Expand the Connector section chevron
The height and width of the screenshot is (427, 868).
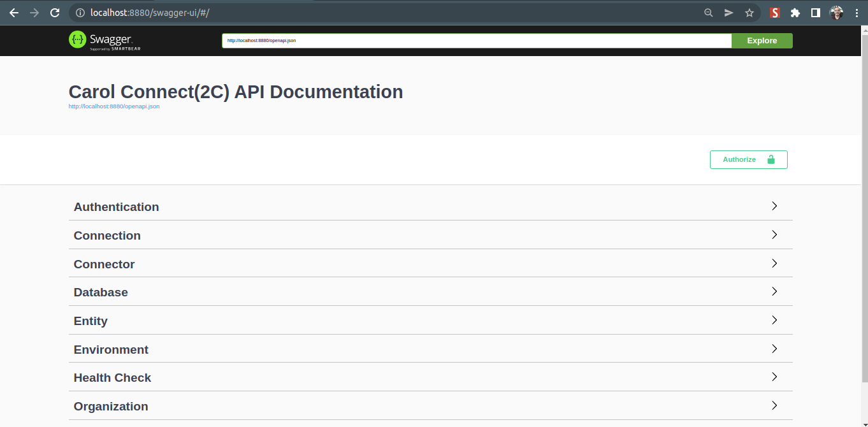point(774,263)
